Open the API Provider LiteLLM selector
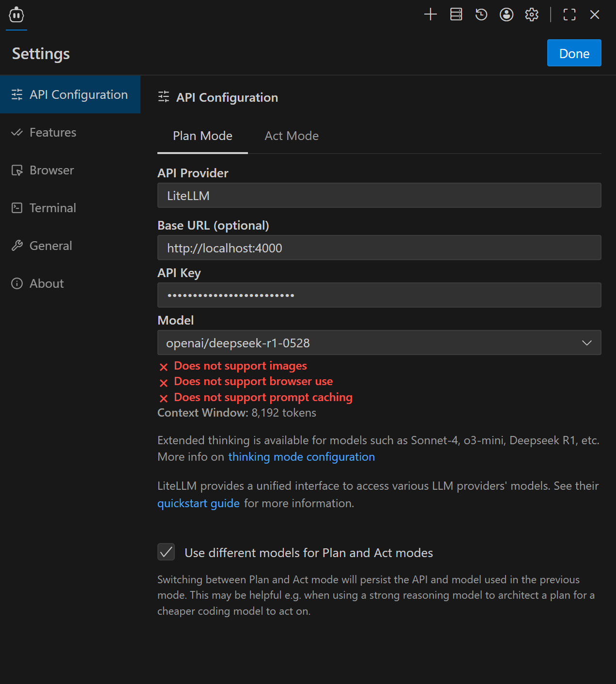This screenshot has width=616, height=684. [x=379, y=196]
